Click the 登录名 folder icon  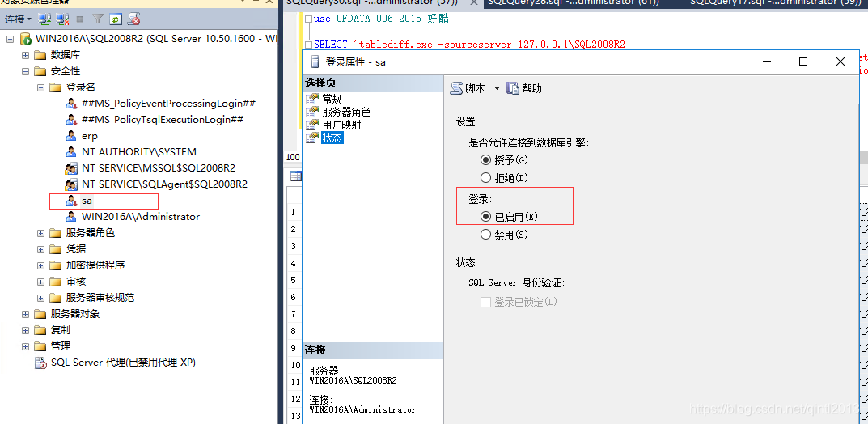(55, 87)
